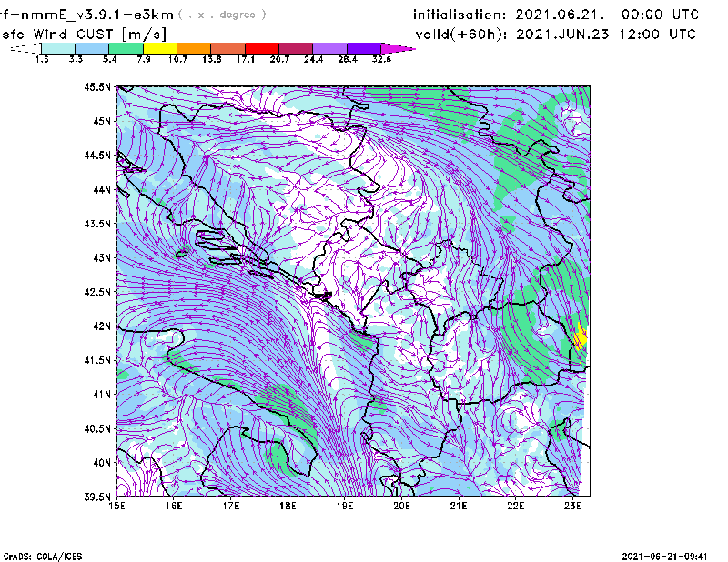
Task: Pick the green 5.4–7.9 legend swatch
Action: [126, 48]
